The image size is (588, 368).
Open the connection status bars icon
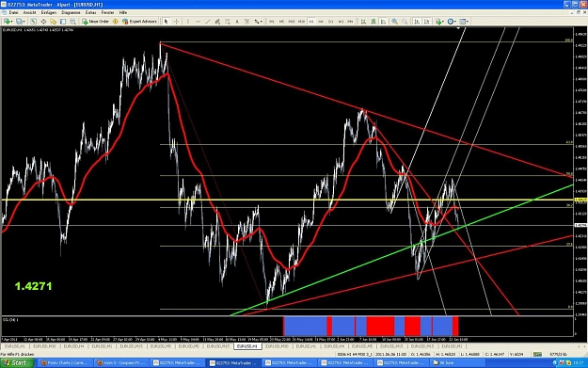click(537, 354)
